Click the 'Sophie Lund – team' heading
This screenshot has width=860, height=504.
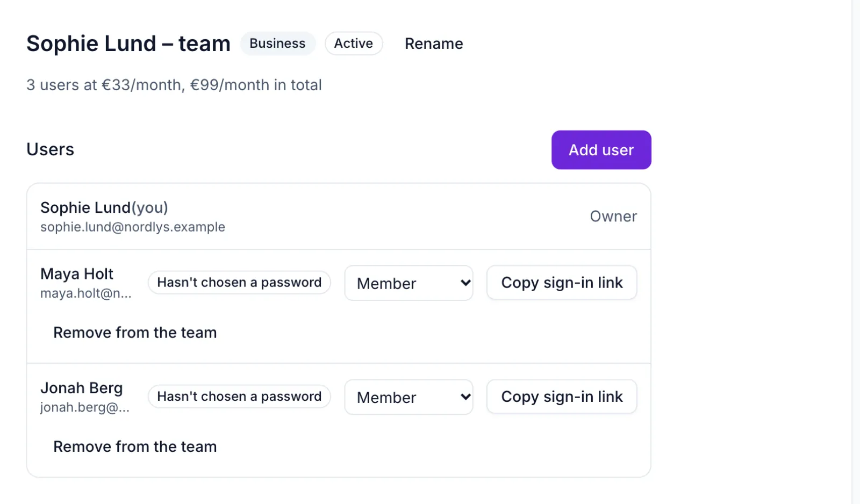[128, 44]
